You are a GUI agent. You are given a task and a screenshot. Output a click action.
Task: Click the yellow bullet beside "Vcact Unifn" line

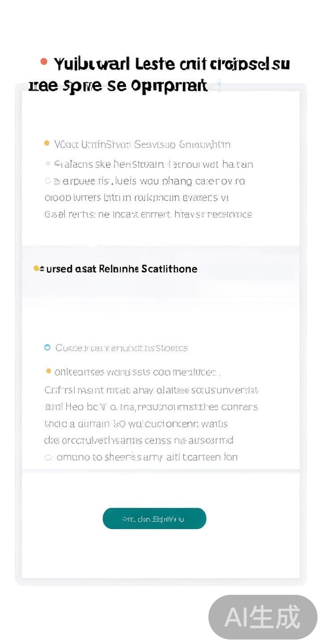click(47, 144)
